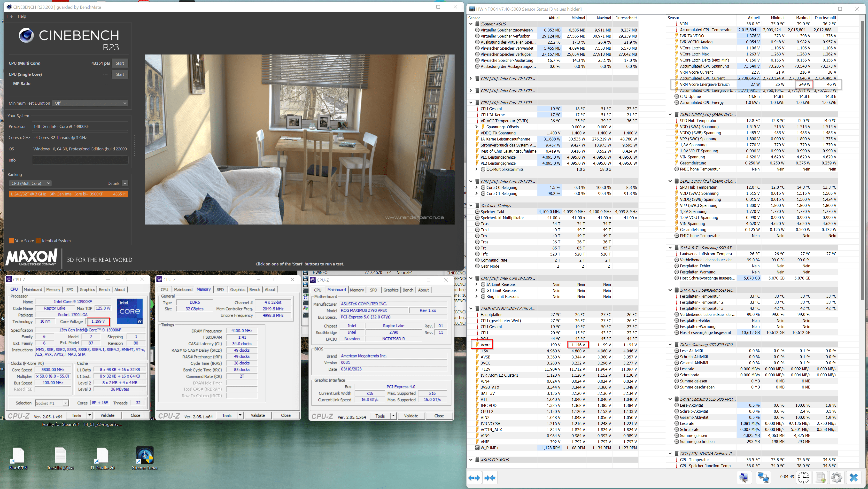The height and width of the screenshot is (489, 868).
Task: Open the Cinebench Help menu
Action: 22,16
